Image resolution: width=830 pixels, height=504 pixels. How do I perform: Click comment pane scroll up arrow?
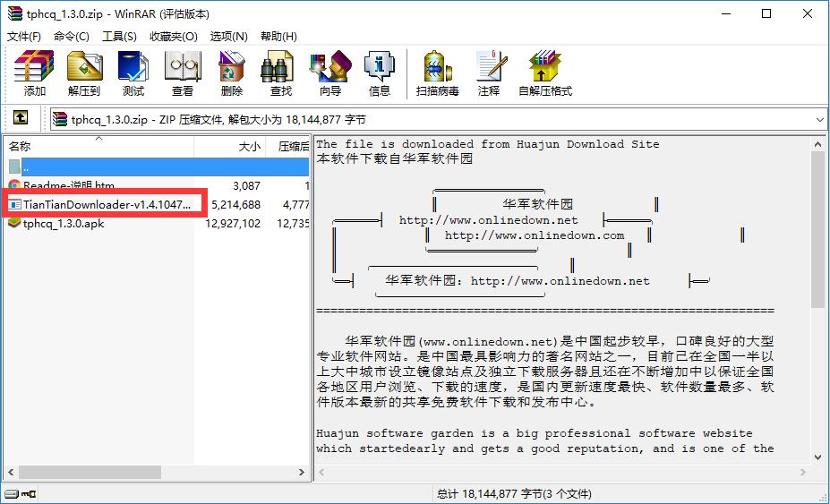coord(817,144)
